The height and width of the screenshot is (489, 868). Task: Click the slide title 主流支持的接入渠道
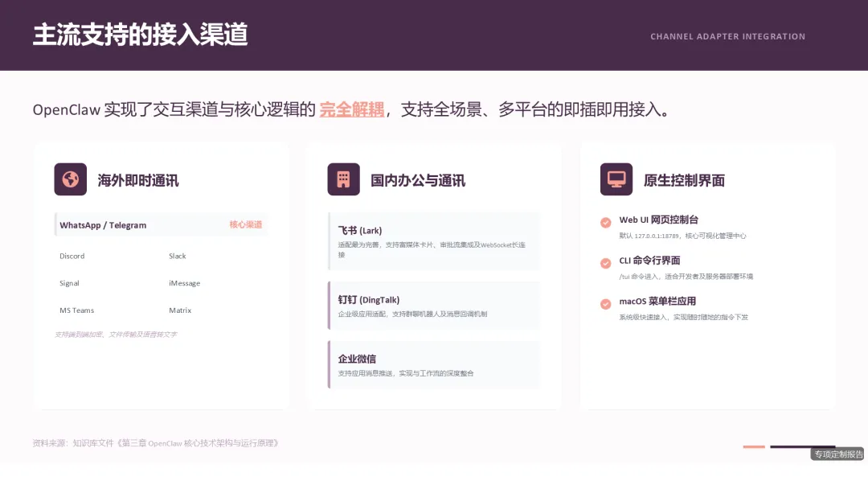(x=140, y=35)
